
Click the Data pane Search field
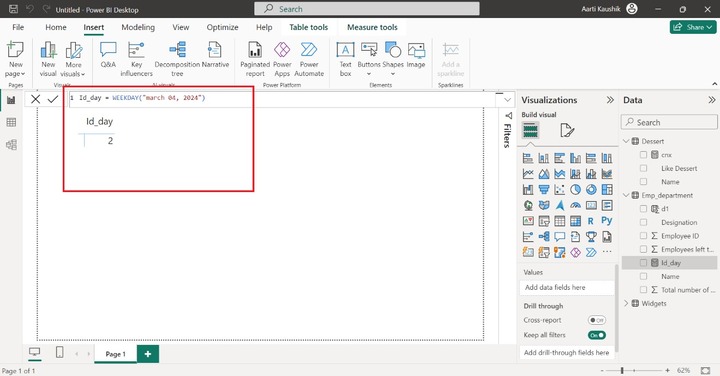669,122
